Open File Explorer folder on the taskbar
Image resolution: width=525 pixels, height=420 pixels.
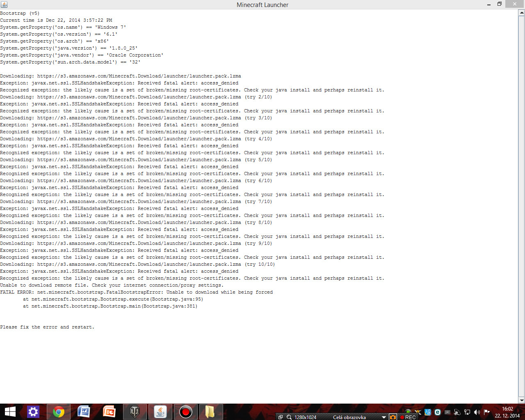pos(210,412)
